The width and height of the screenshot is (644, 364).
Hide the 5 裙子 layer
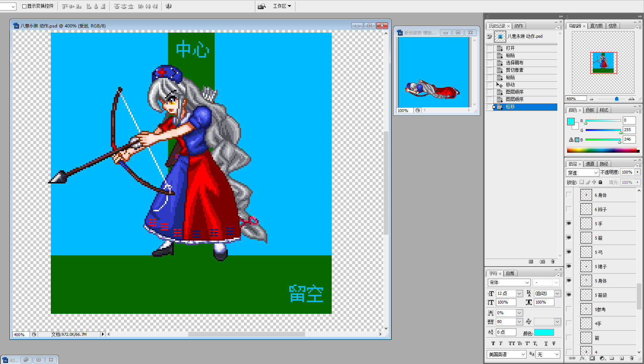[569, 266]
